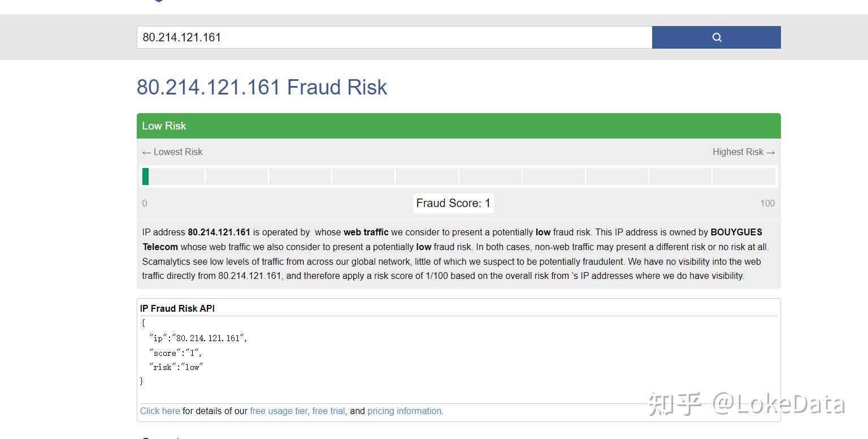Click the IP Fraud Risk API title
This screenshot has height=439, width=868.
(x=177, y=308)
